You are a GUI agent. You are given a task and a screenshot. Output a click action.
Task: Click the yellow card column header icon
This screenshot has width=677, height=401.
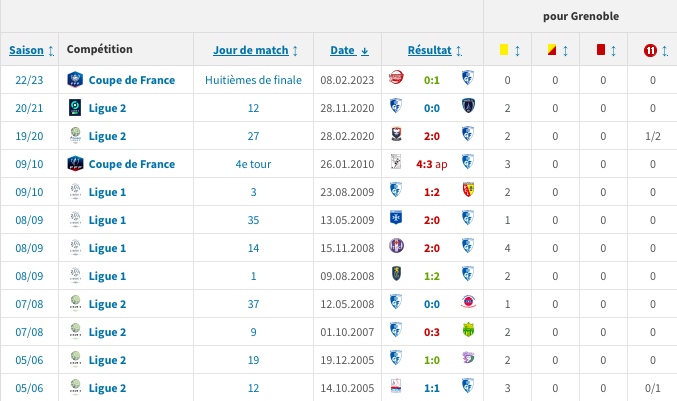click(x=503, y=49)
